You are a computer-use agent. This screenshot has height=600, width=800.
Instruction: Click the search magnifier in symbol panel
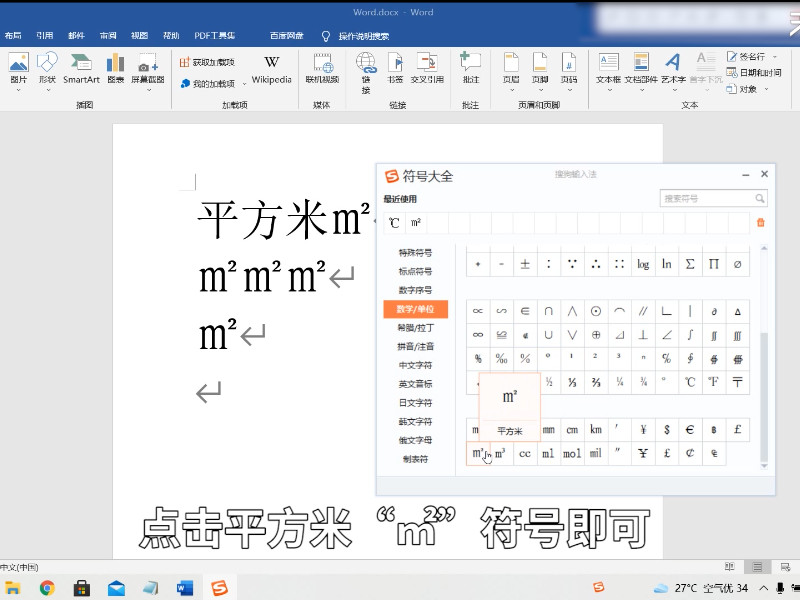pos(759,198)
